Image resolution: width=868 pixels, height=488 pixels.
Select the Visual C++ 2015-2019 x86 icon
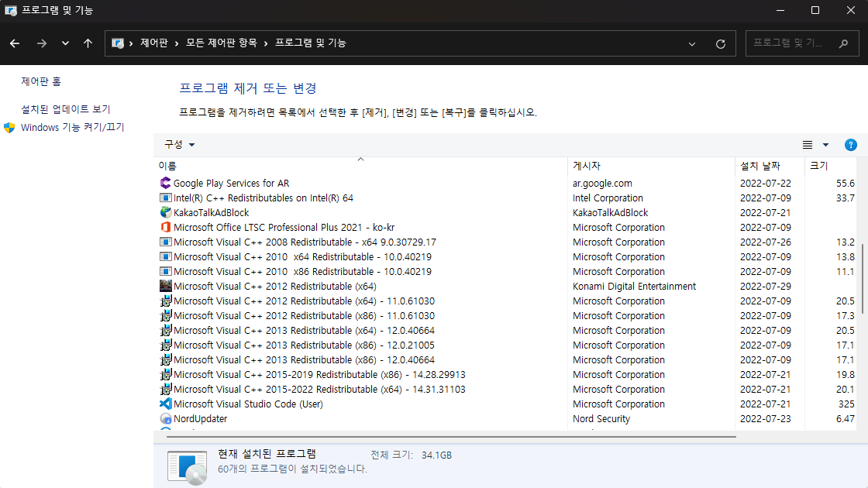[x=166, y=375]
